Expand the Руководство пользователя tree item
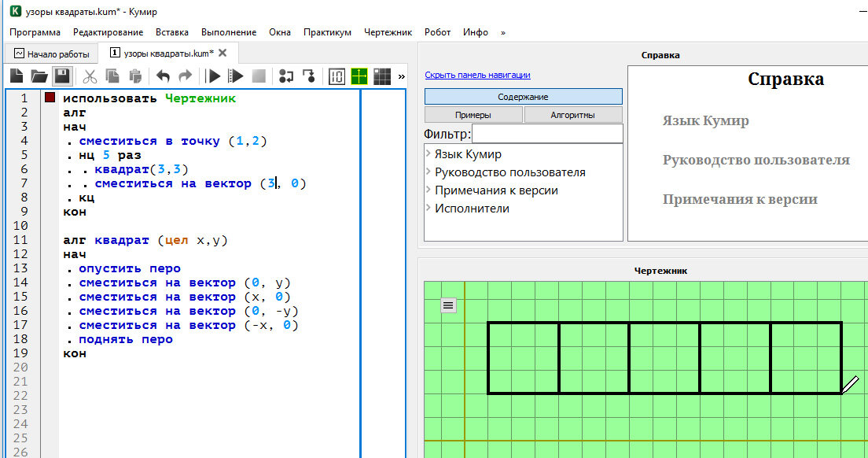 (428, 172)
